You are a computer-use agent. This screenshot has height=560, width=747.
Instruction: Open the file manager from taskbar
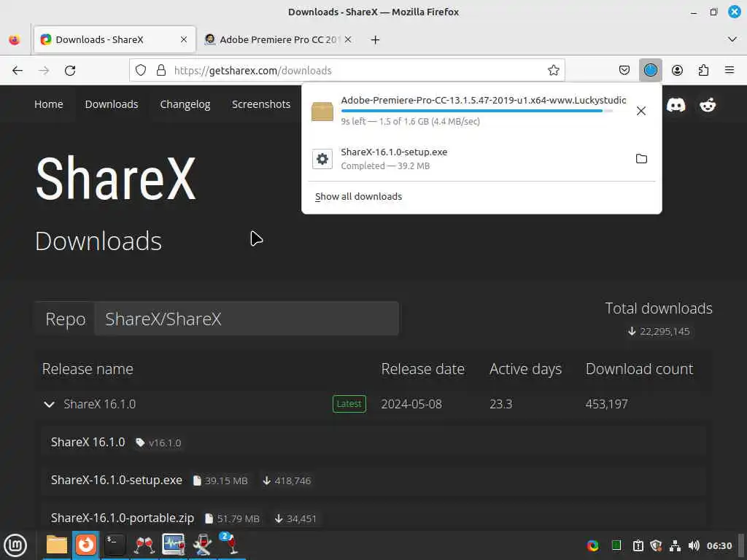[x=57, y=545]
